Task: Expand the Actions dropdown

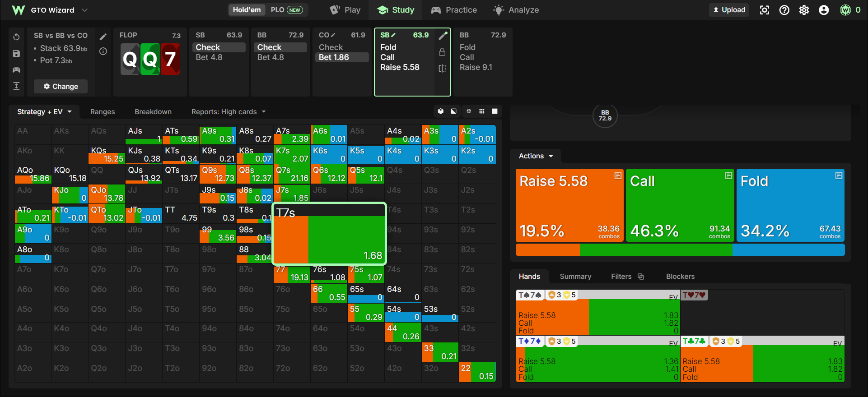Action: coord(536,156)
